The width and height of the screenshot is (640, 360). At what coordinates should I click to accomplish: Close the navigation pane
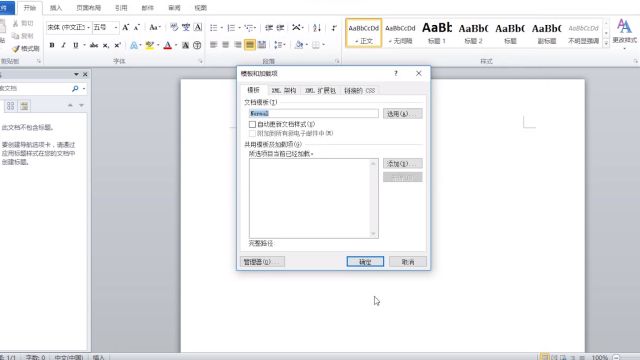click(x=85, y=74)
